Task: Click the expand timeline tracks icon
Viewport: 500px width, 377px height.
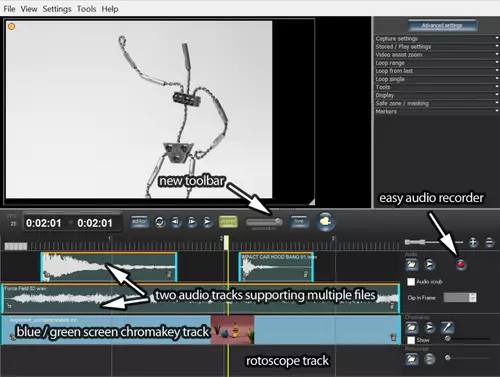Action: coord(473,242)
